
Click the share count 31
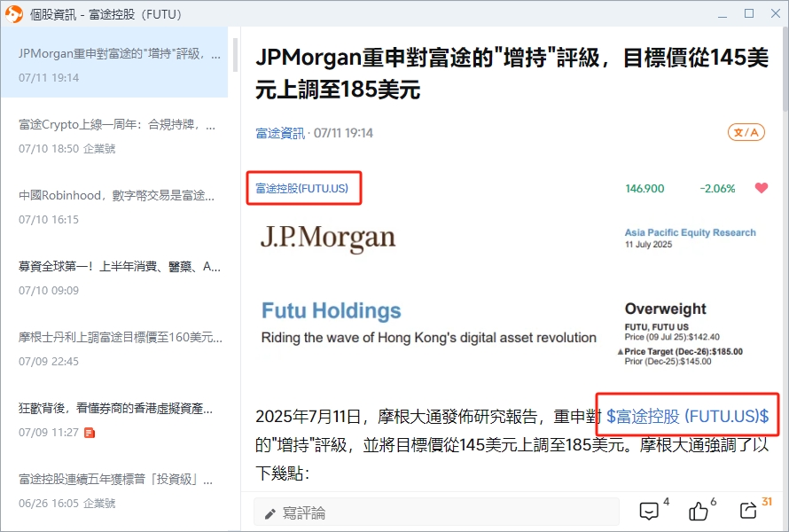pos(767,501)
